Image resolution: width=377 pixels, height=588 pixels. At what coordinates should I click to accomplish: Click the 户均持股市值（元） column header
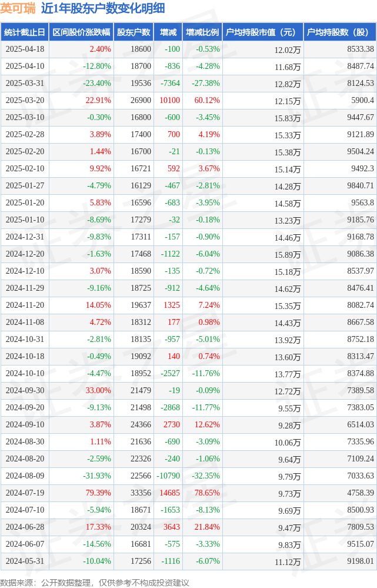tap(263, 32)
